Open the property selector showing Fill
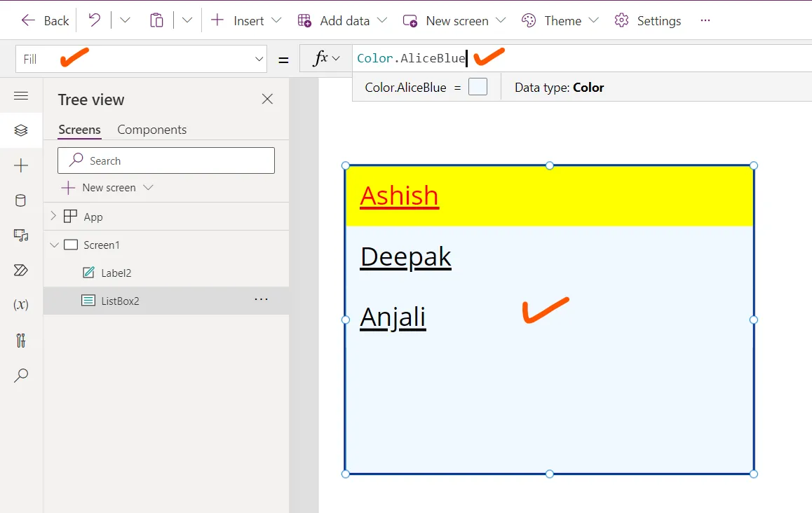 click(140, 59)
